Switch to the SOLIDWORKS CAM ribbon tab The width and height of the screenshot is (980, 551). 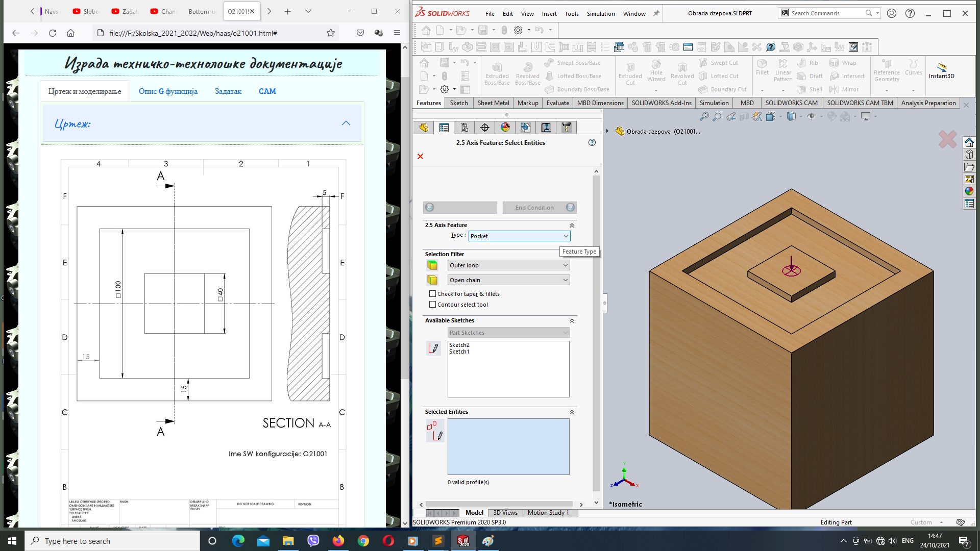[x=791, y=103]
